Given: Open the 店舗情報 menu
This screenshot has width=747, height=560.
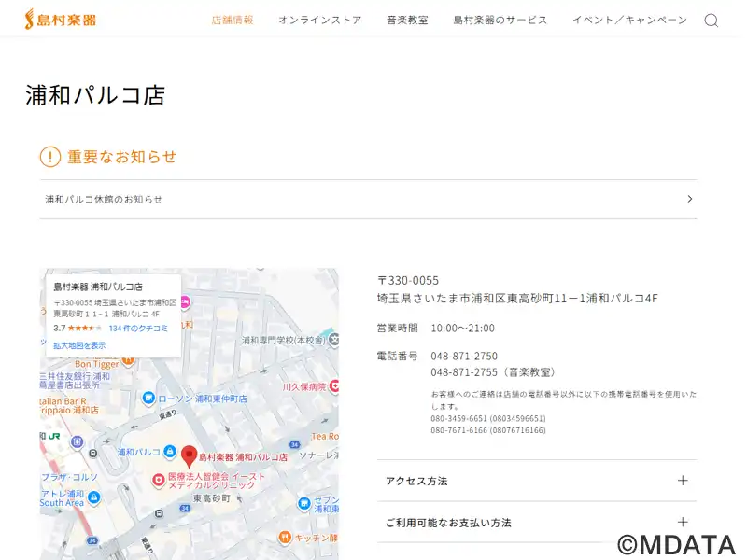Looking at the screenshot, I should [233, 20].
